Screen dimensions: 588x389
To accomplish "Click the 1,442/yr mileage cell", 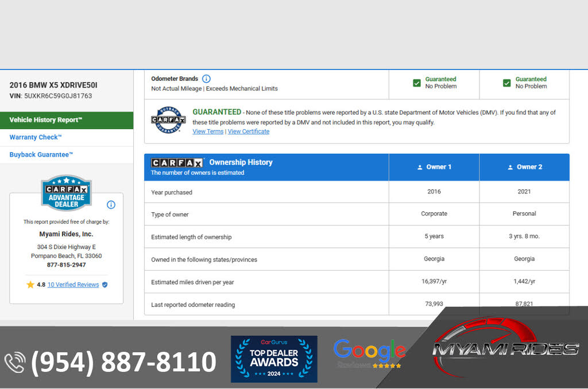I will click(524, 281).
